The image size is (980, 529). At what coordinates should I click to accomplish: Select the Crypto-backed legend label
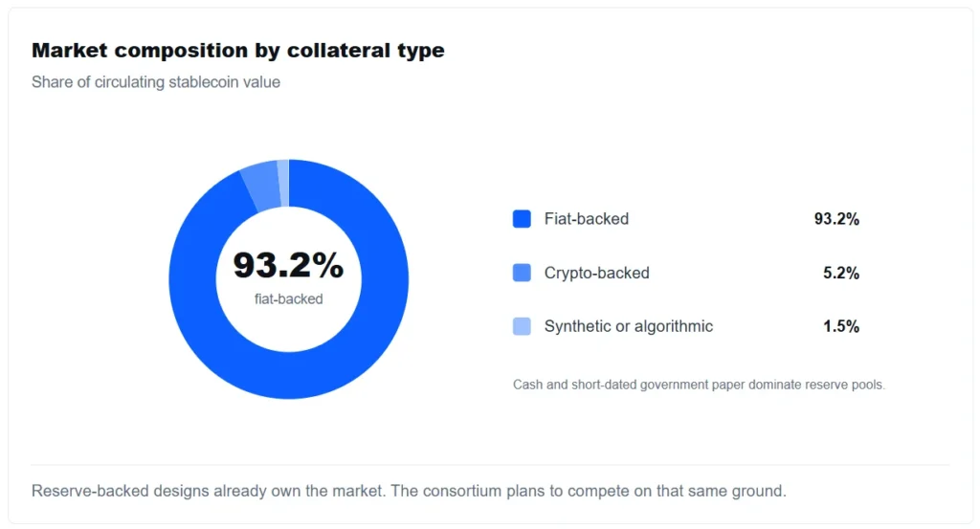(597, 273)
